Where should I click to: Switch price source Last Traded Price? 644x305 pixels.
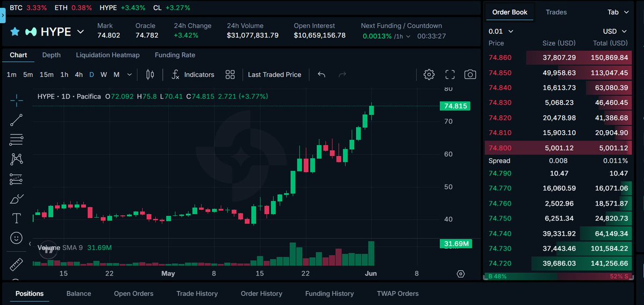point(274,74)
